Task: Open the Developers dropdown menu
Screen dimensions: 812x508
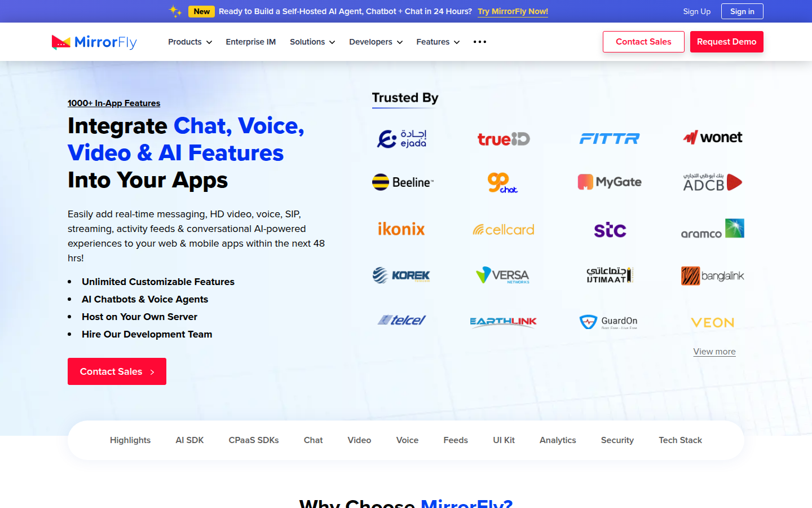Action: click(376, 42)
